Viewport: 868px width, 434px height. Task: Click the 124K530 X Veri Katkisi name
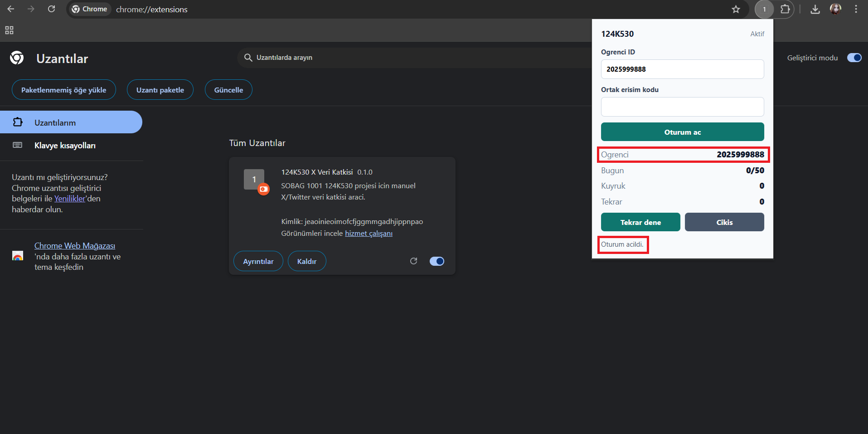pyautogui.click(x=317, y=172)
